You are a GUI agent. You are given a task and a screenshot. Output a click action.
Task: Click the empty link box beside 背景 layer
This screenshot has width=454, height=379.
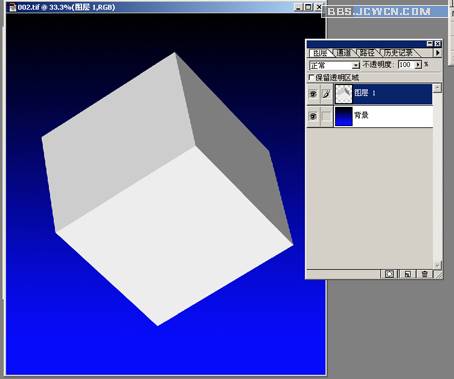pos(326,116)
